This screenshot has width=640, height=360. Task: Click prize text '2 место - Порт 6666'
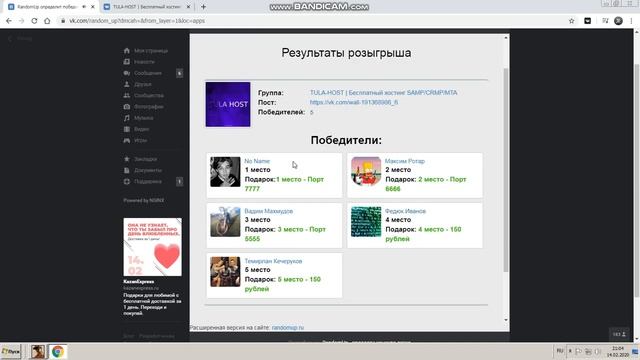coord(426,184)
